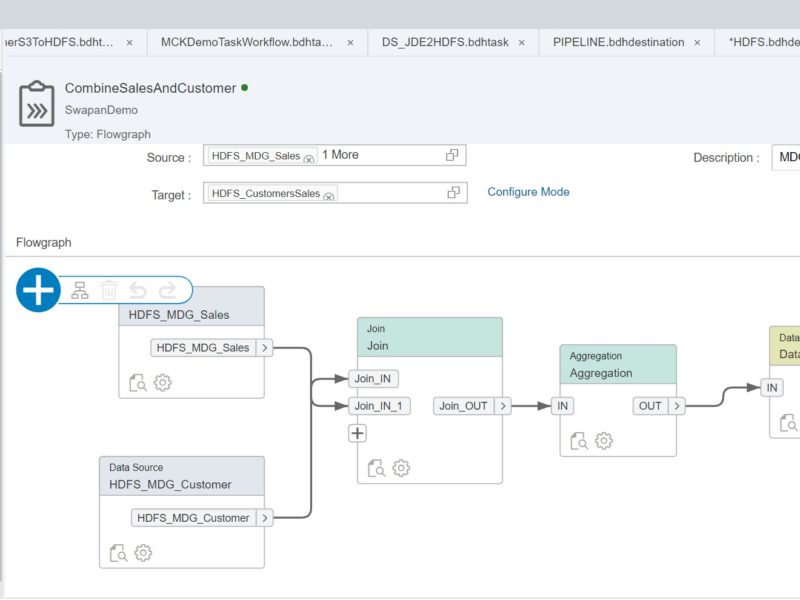Close the S3ToHDFS tab
Viewport: 800px width, 600px height.
[x=130, y=43]
